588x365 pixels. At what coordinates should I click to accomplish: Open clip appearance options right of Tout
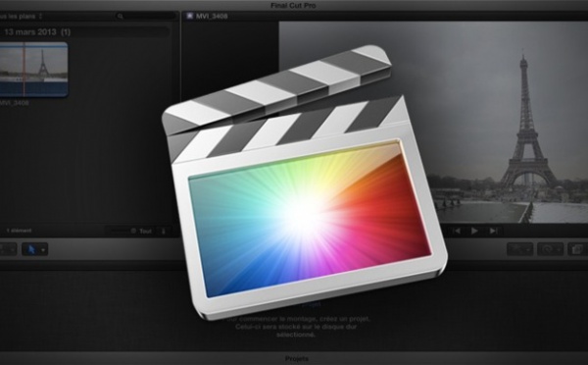pos(164,231)
